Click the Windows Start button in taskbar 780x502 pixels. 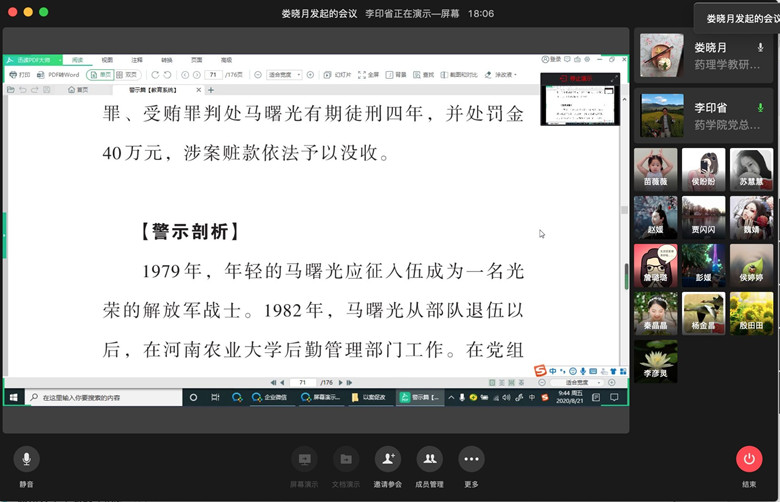(x=14, y=397)
